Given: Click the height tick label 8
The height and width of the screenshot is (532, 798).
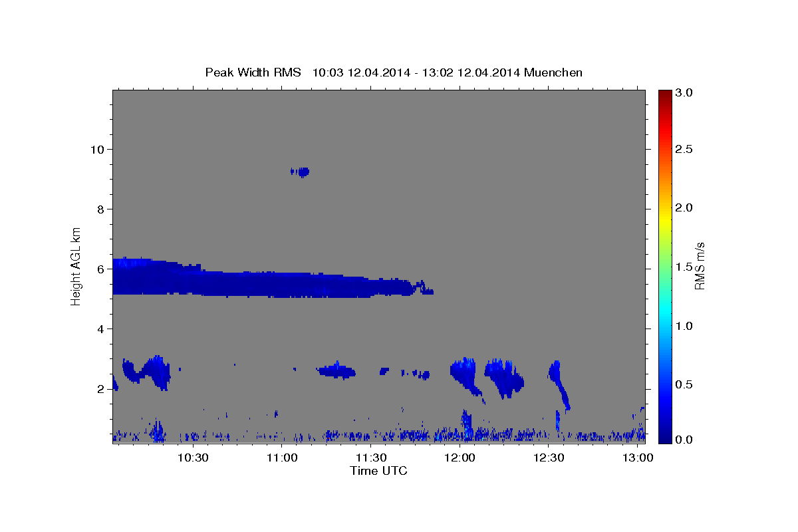Looking at the screenshot, I should tap(100, 209).
